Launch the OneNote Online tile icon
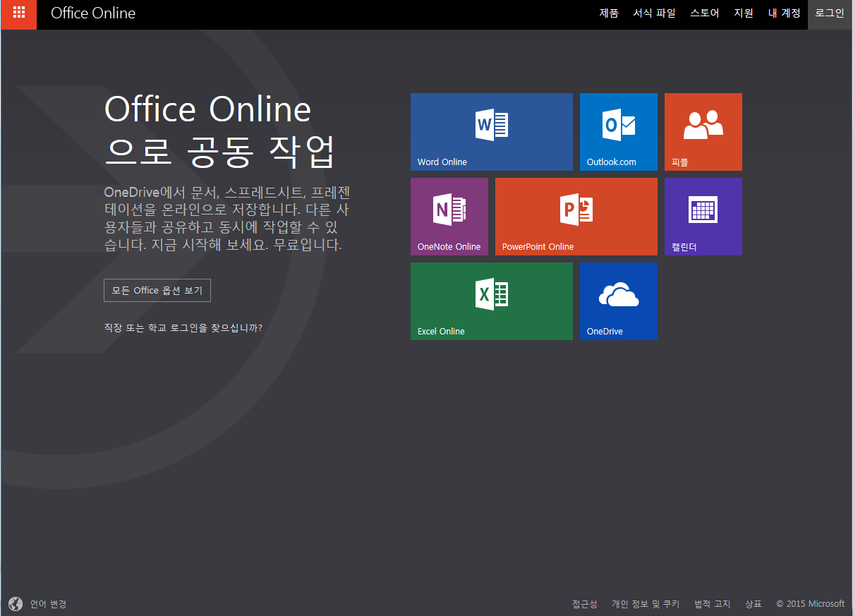This screenshot has height=616, width=853. (449, 210)
